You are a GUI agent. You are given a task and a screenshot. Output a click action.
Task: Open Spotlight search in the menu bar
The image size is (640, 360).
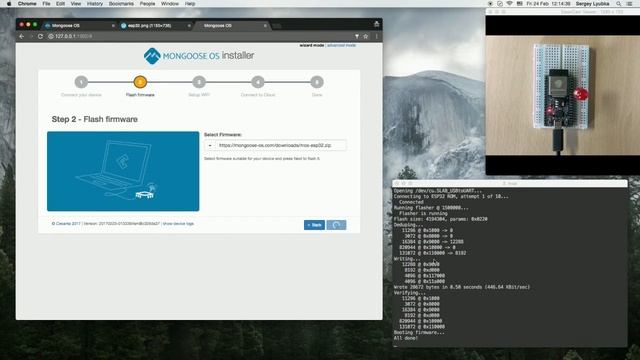[x=619, y=4]
